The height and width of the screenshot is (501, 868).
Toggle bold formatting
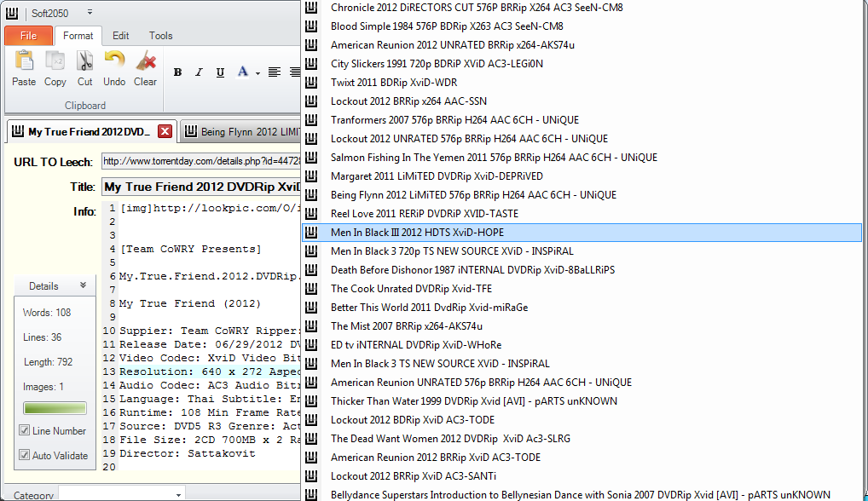tap(177, 72)
